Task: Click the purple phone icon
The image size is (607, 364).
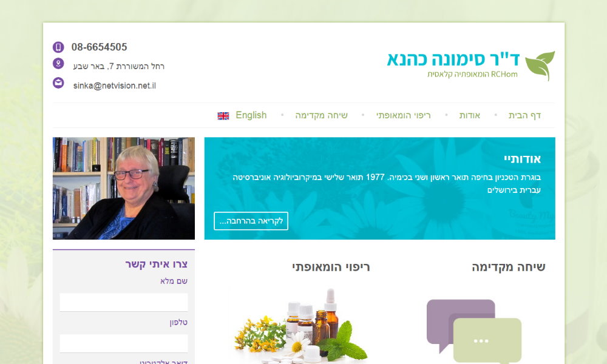Action: click(x=58, y=47)
